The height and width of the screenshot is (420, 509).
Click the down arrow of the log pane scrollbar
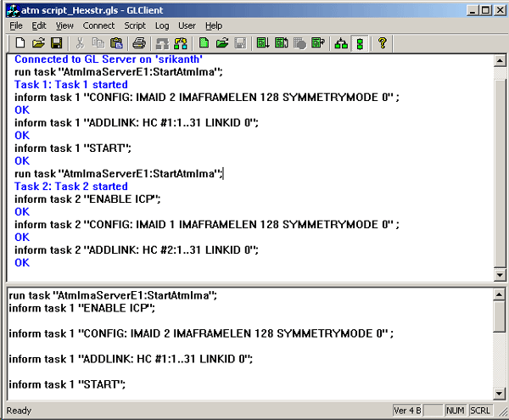[x=500, y=275]
